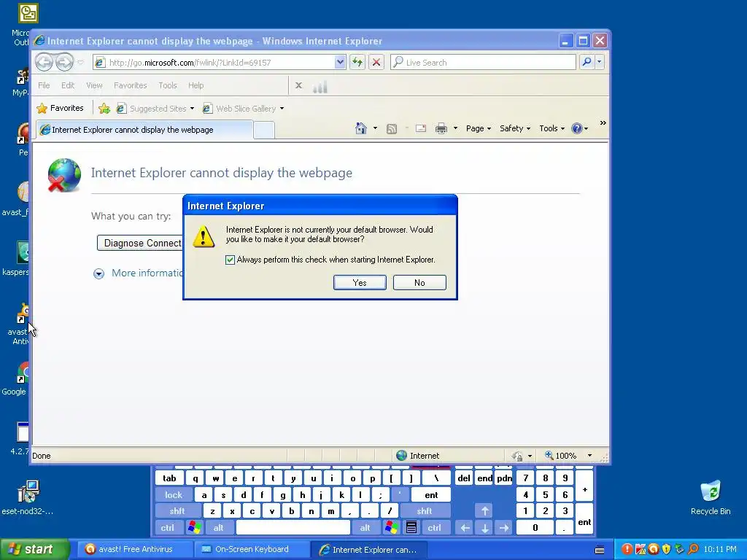
Task: Click the Diagnose Connection Problems button
Action: click(140, 243)
